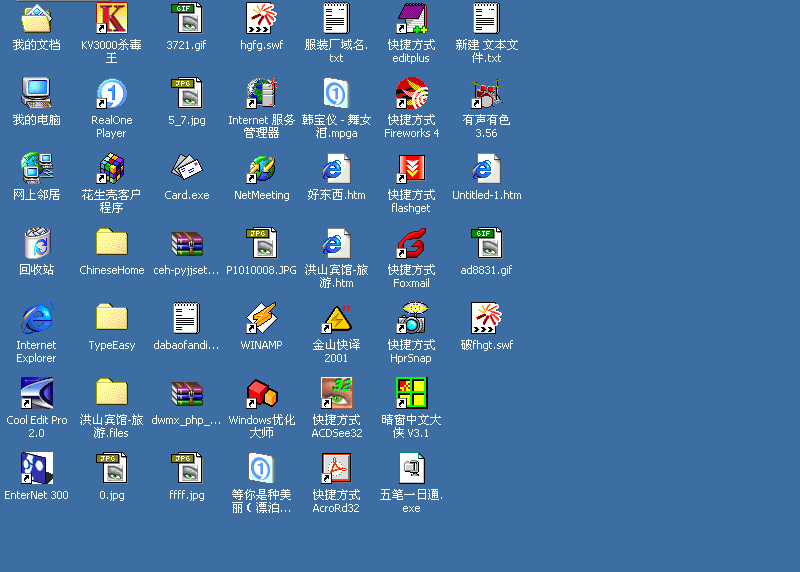Screen dimensions: 800x572
Task: Click the Internet Explorer desktop icon
Action: point(37,319)
